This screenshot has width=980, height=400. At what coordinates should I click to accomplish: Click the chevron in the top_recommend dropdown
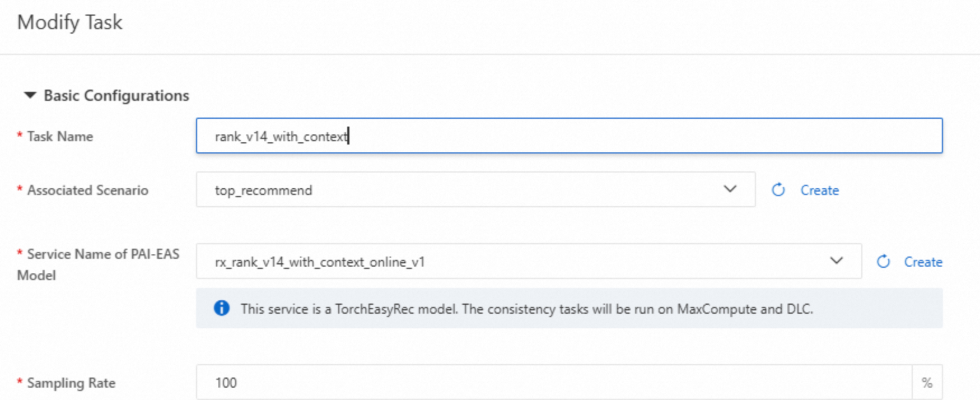point(730,189)
